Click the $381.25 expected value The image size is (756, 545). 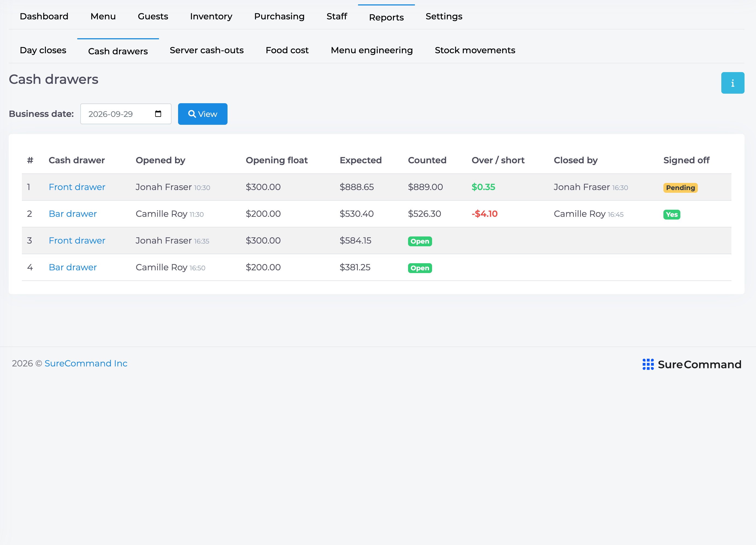coord(355,267)
